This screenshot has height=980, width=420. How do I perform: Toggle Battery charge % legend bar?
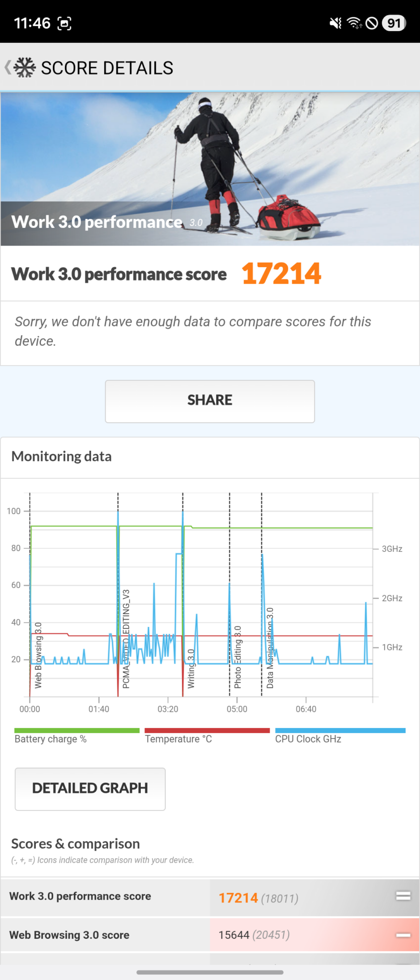pyautogui.click(x=77, y=730)
